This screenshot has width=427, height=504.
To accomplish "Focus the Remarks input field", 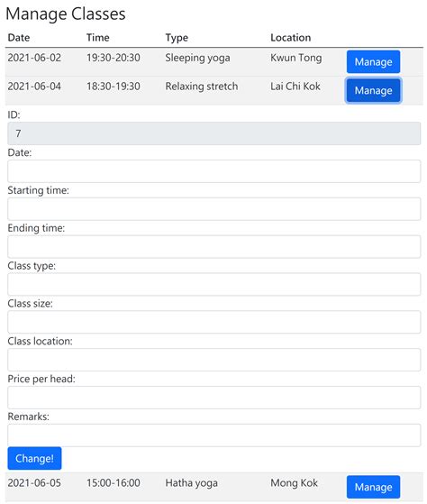I will pyautogui.click(x=213, y=435).
